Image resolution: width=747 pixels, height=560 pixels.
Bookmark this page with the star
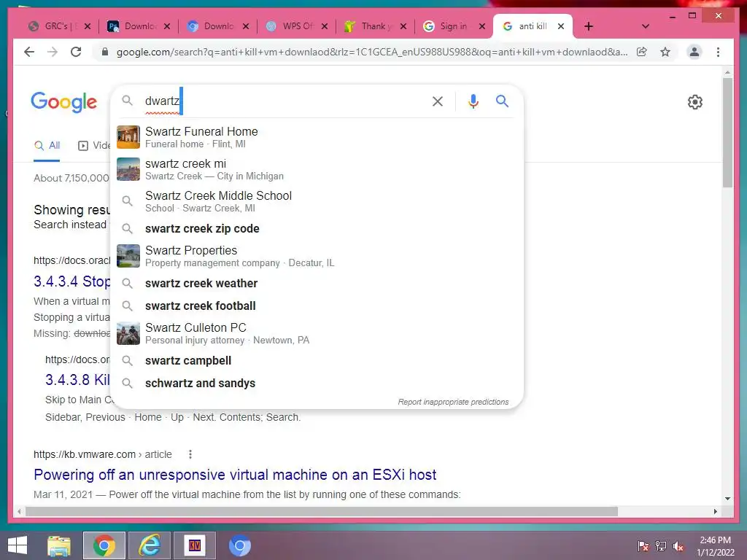click(x=665, y=52)
